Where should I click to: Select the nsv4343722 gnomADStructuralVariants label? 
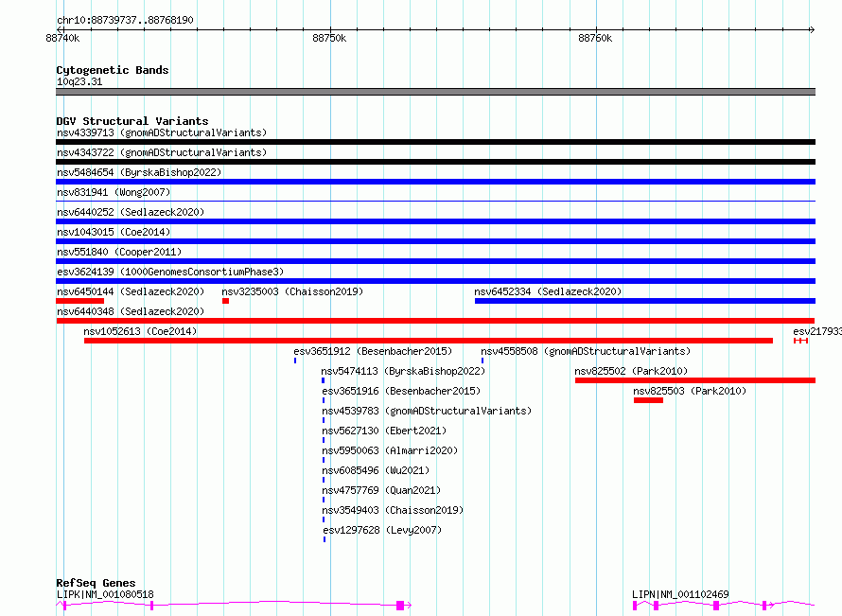(x=162, y=152)
